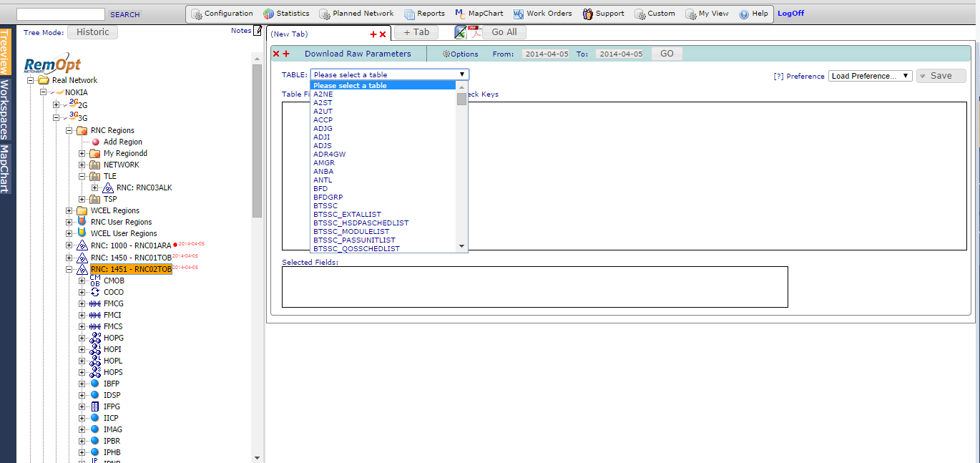980x463 pixels.
Task: Click the Excel export icon
Action: coord(461,31)
